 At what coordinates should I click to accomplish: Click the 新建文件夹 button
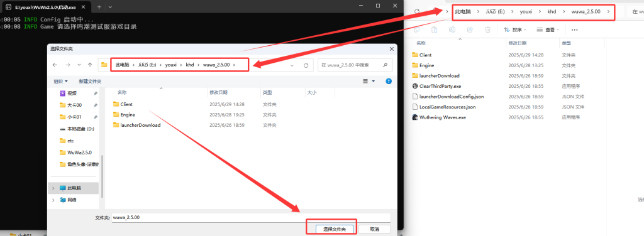point(90,82)
